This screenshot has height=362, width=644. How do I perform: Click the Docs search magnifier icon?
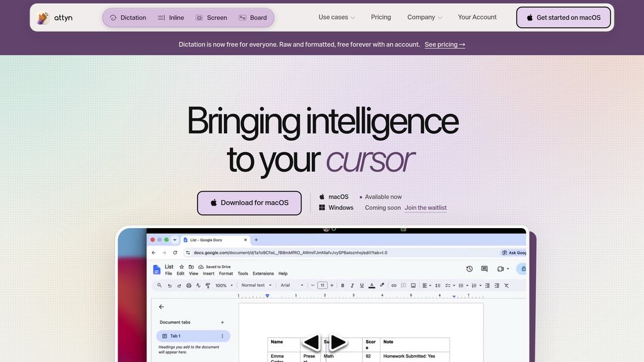159,285
